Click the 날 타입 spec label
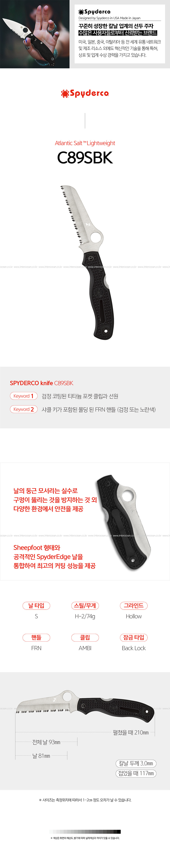170x868 pixels. tap(36, 605)
